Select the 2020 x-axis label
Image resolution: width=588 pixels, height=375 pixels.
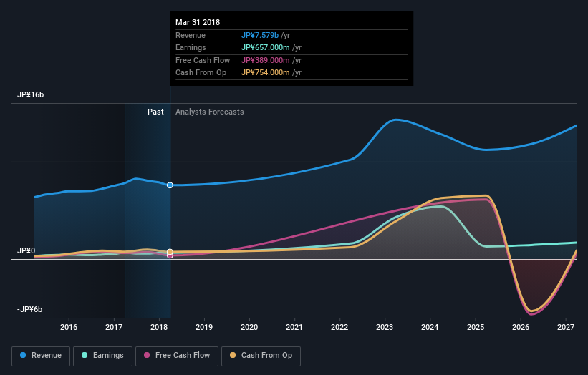(249, 327)
